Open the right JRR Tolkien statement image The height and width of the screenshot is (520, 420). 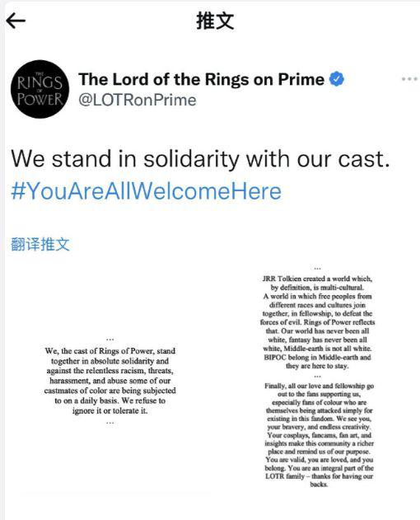(x=317, y=378)
